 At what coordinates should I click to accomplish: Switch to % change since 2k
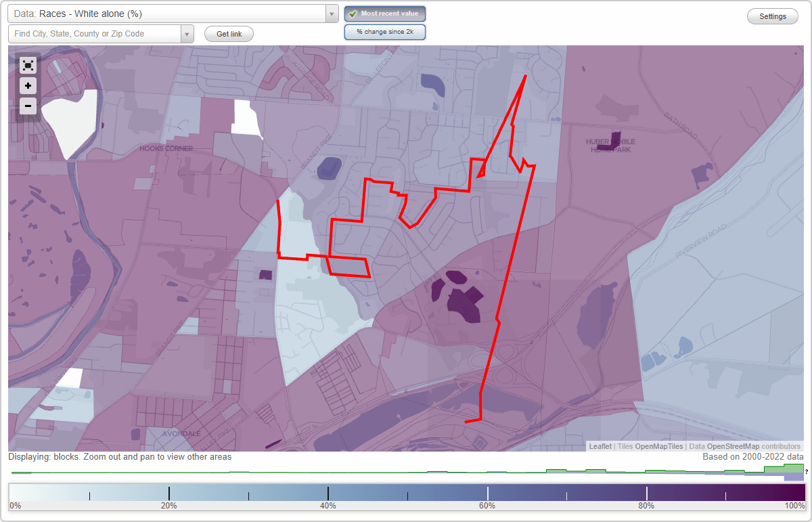click(385, 32)
